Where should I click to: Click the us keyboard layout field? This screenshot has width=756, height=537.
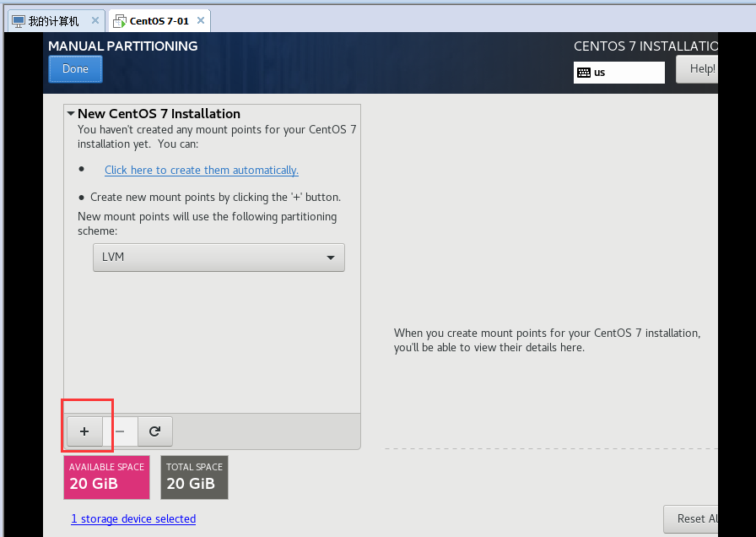pyautogui.click(x=619, y=73)
